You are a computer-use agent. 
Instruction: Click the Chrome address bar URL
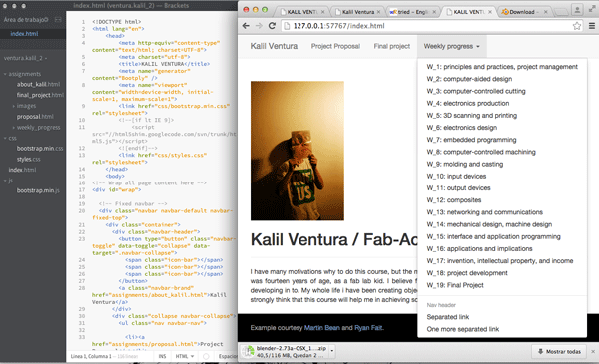tap(338, 26)
